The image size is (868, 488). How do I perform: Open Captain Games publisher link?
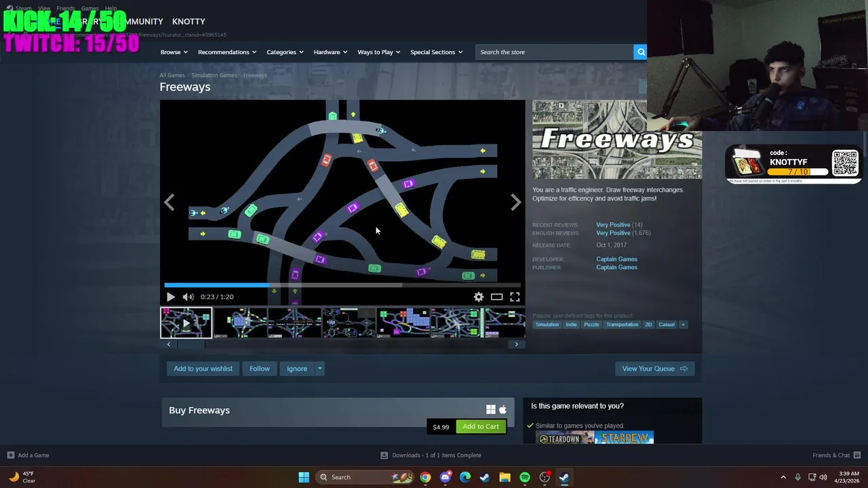click(616, 267)
